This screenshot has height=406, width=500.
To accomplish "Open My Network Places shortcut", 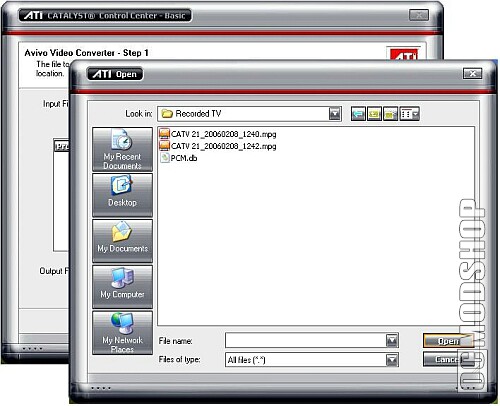I will 122,333.
